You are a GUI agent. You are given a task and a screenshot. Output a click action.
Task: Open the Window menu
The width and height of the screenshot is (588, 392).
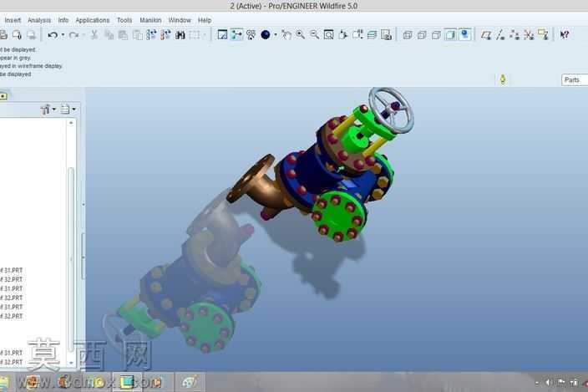click(180, 20)
